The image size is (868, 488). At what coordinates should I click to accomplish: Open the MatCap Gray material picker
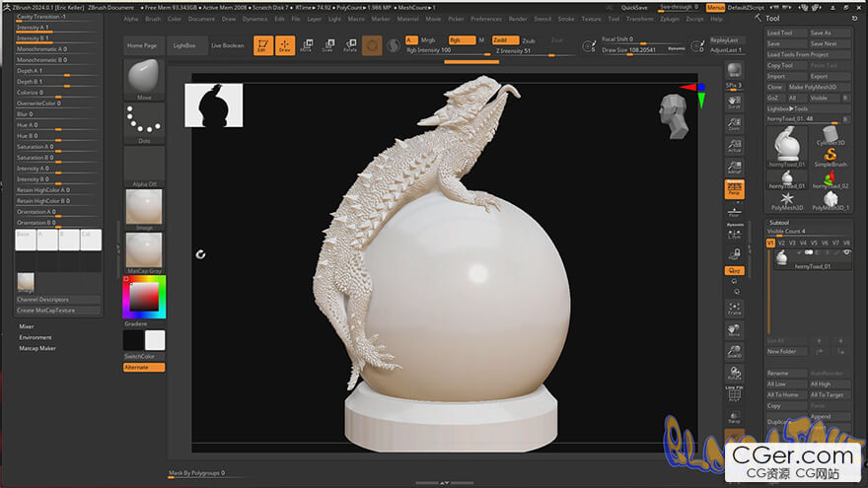[144, 252]
